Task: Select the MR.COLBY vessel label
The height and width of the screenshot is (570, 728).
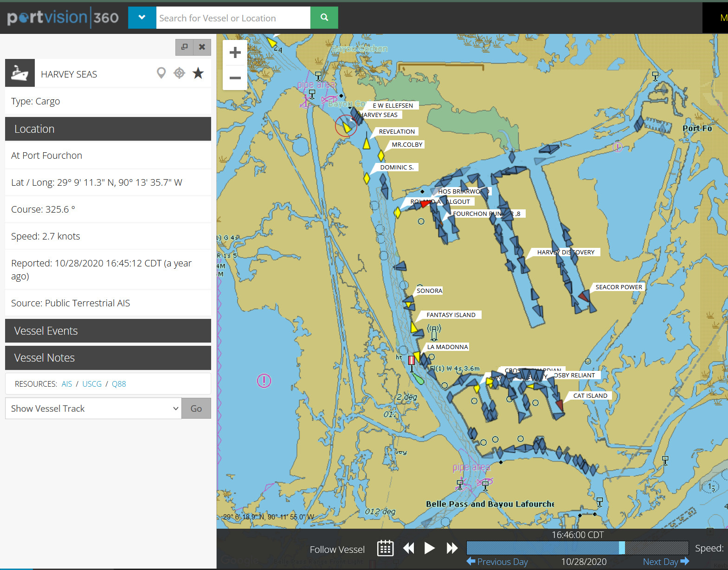Action: (x=407, y=144)
